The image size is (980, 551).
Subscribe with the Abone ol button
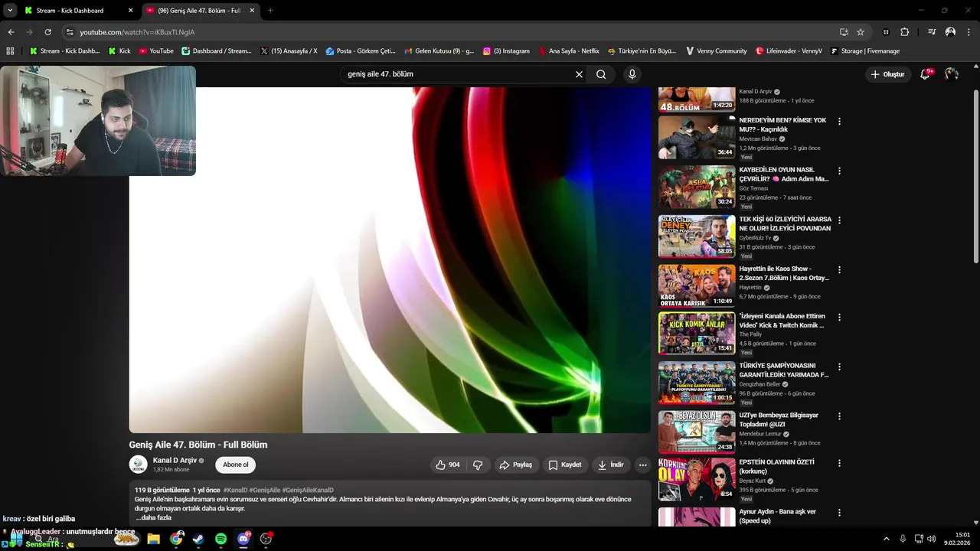235,465
